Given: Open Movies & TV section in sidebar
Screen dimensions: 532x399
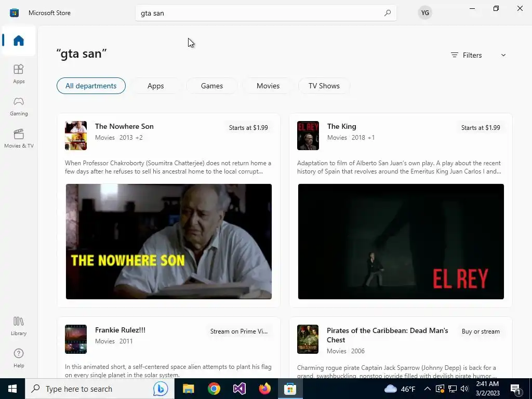Looking at the screenshot, I should tap(19, 138).
